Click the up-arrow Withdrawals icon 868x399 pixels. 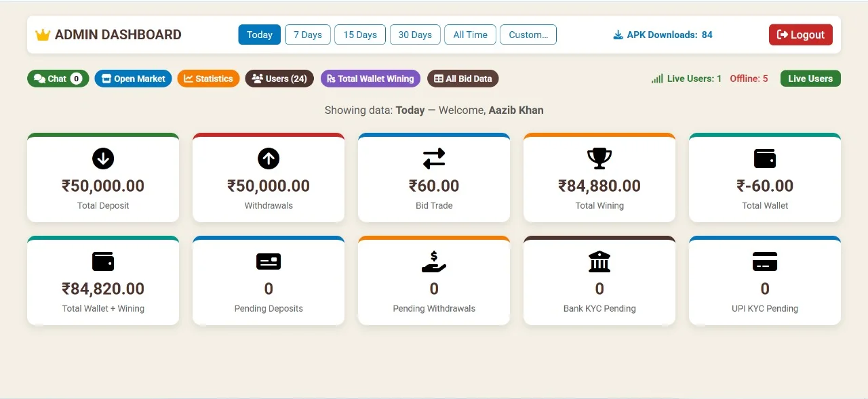pos(269,159)
